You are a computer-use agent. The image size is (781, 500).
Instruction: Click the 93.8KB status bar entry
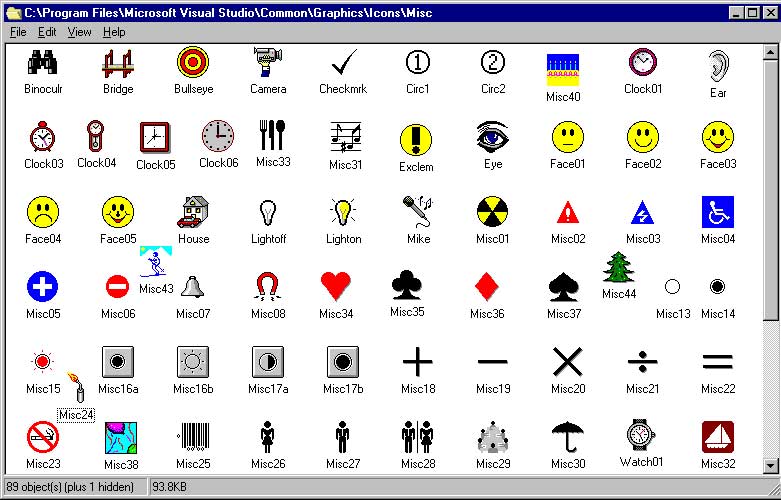tap(169, 487)
